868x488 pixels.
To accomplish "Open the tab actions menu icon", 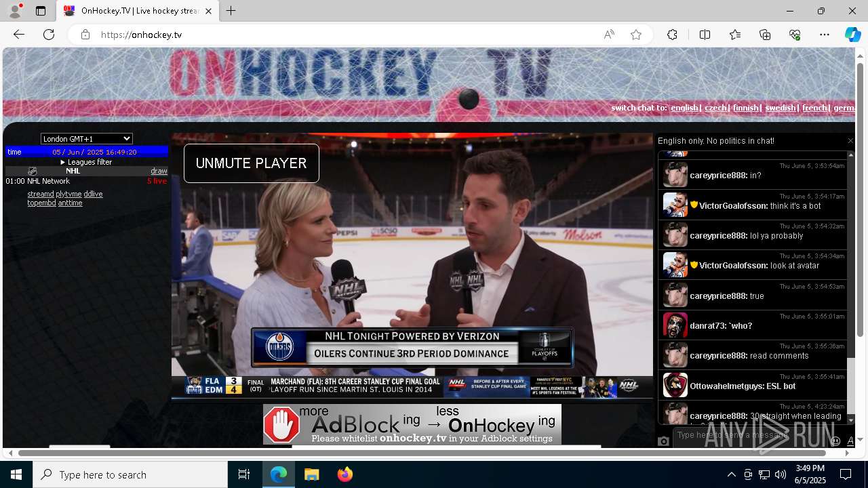I will click(41, 11).
